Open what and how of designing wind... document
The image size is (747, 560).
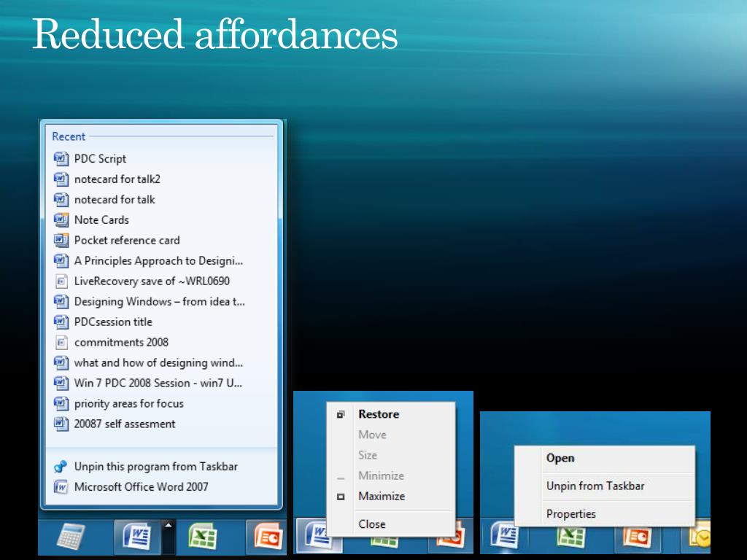[161, 363]
